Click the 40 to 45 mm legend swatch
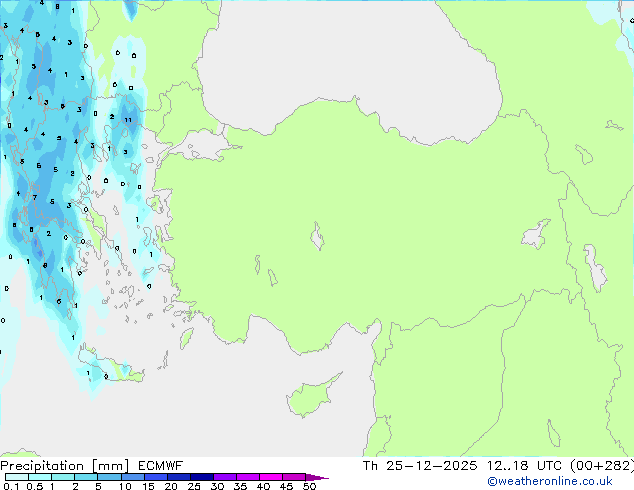 (x=271, y=477)
